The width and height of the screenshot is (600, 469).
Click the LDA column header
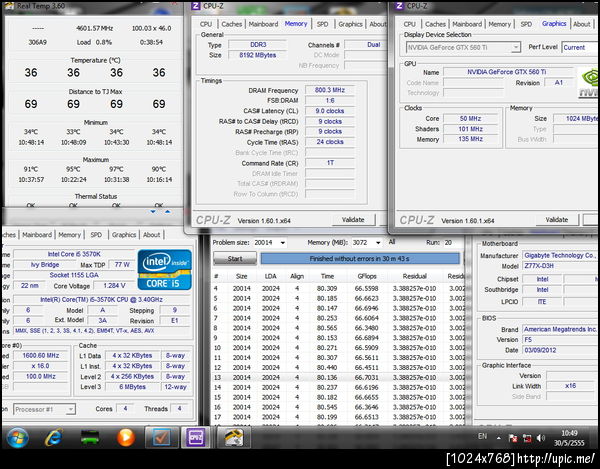[271, 276]
